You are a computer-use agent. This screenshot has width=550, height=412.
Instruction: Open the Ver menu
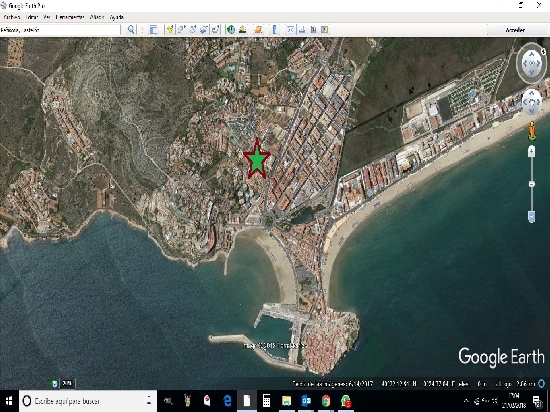coord(47,17)
